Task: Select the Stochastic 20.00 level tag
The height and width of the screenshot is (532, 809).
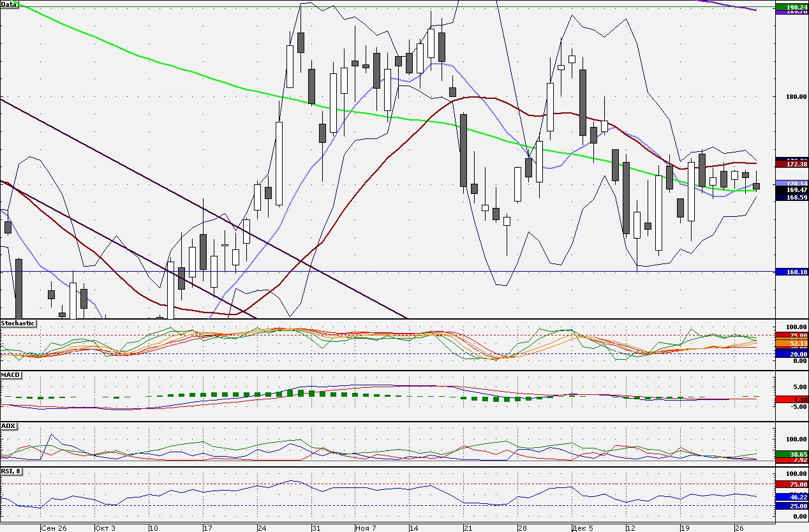Action: 792,354
